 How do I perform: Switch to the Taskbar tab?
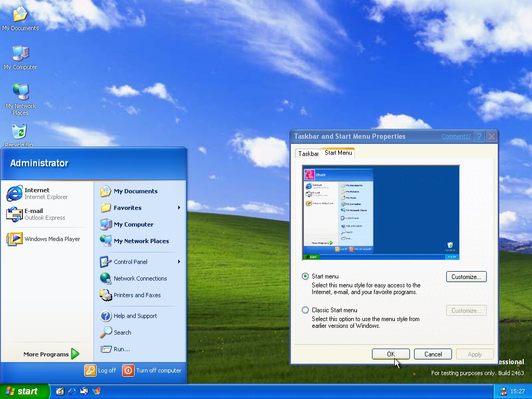(x=308, y=154)
